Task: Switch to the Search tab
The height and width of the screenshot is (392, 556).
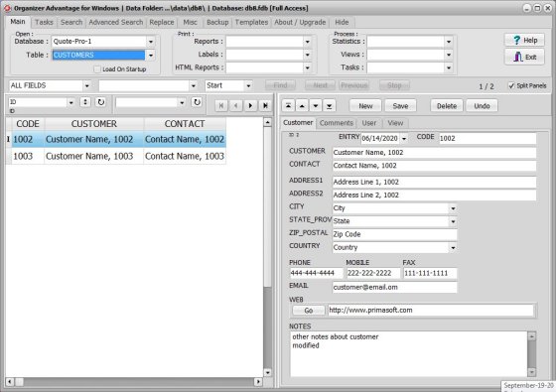Action: 71,22
